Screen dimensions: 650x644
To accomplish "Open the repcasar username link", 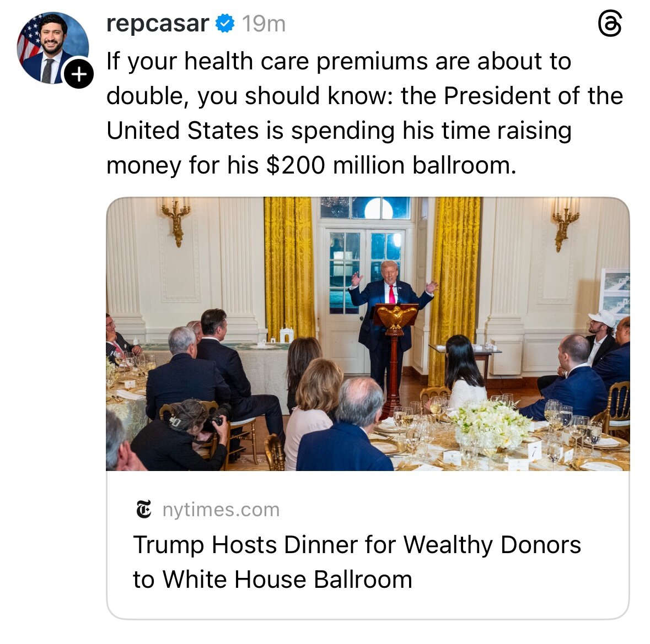I will 157,24.
